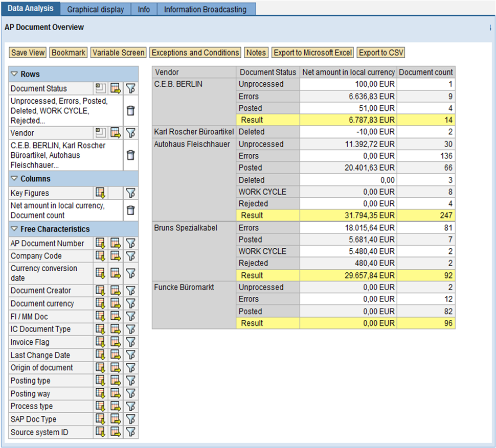Click drilldown icon next to Key Figures
Screen dimensions: 496x448
(101, 193)
